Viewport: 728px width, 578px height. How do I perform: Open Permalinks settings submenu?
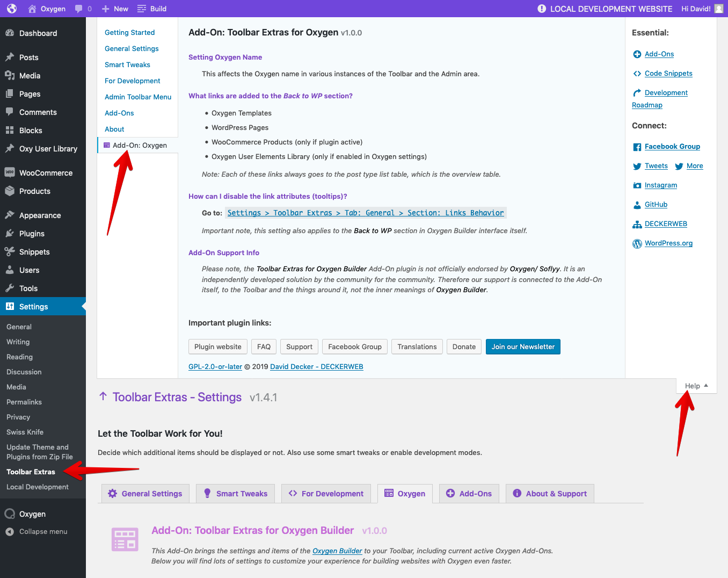coord(24,402)
